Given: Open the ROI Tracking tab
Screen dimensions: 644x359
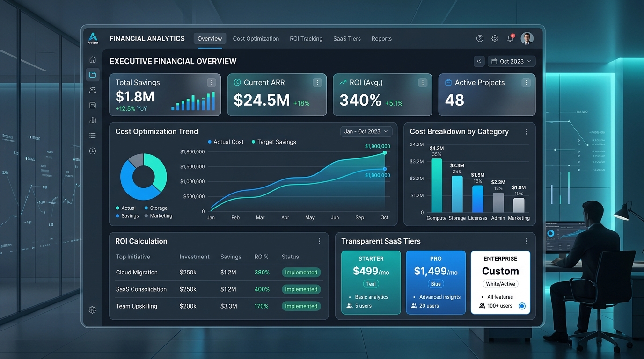Looking at the screenshot, I should (306, 39).
